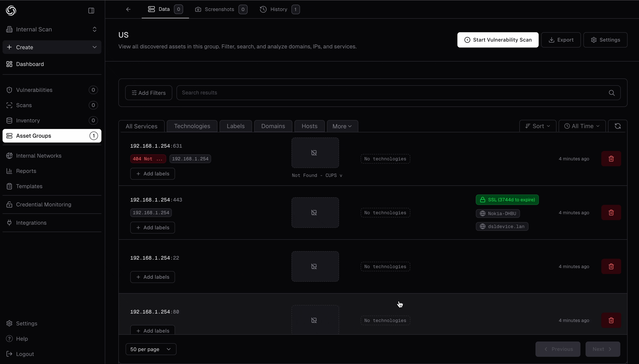Delete the 192.168.1.254:631 row via its trash icon
Viewport: 639px width, 364px height.
(x=611, y=158)
